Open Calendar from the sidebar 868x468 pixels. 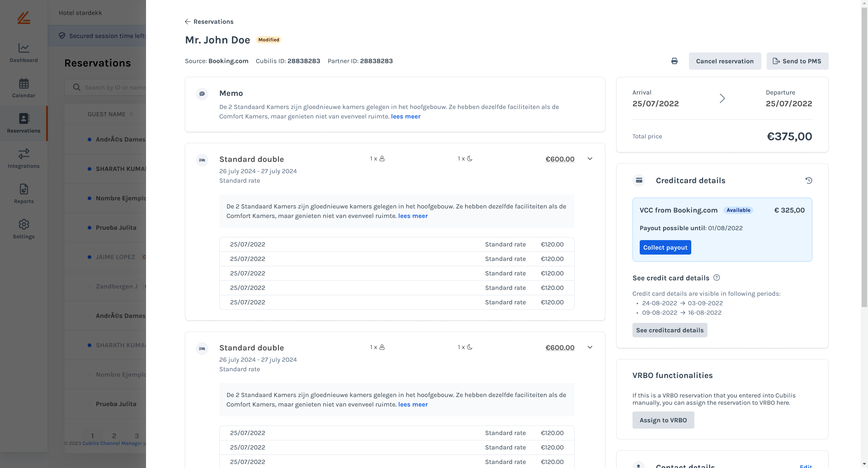(x=24, y=88)
